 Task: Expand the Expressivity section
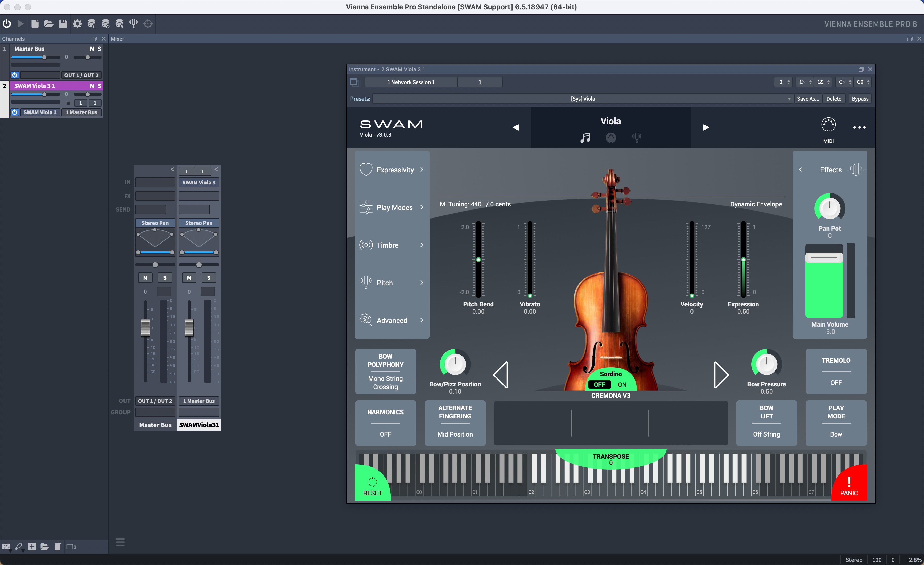(x=392, y=169)
